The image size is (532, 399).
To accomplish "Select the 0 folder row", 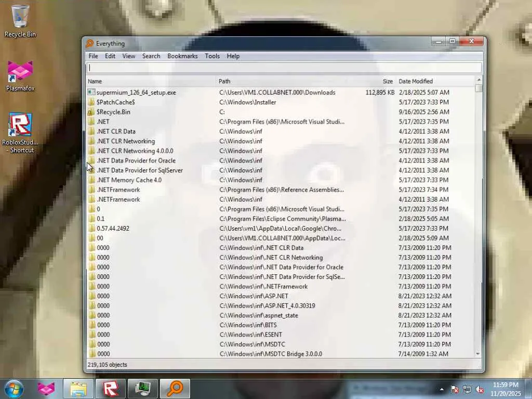I will coord(281,209).
